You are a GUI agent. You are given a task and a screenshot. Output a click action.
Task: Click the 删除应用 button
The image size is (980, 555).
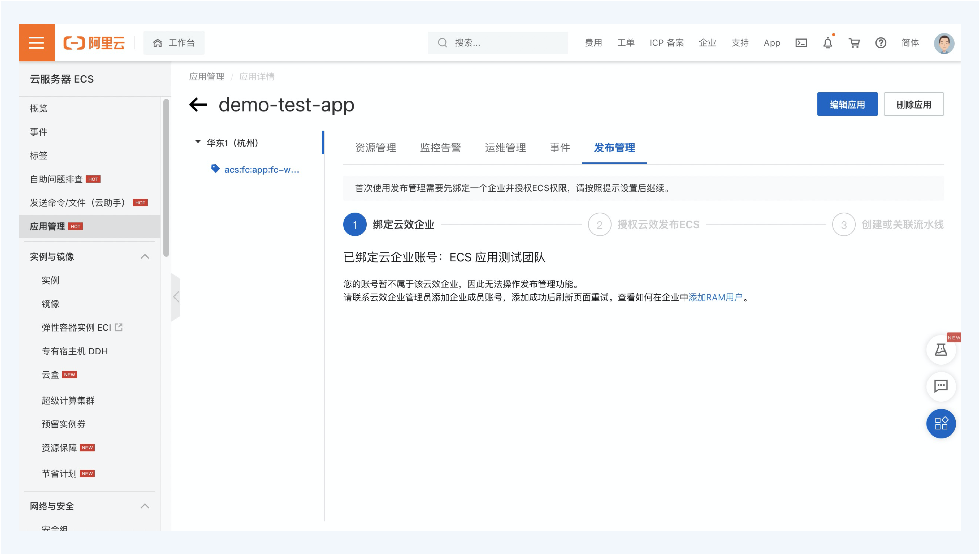pos(914,104)
